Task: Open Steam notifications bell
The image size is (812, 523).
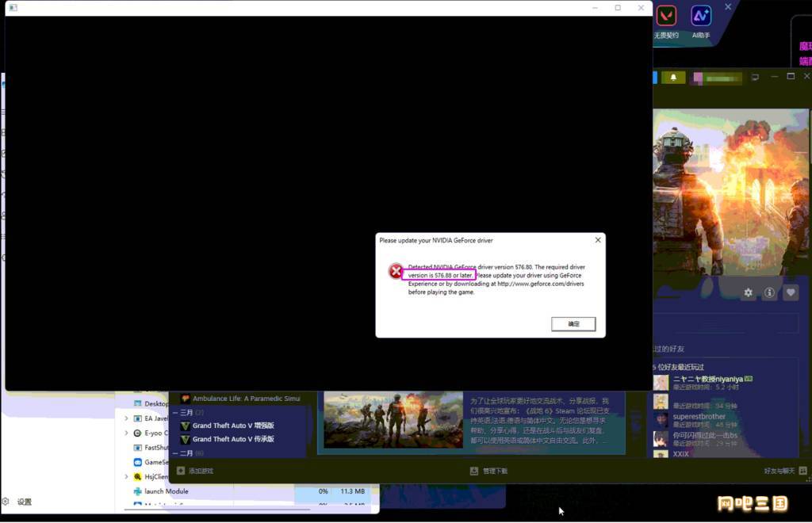Action: click(x=673, y=78)
